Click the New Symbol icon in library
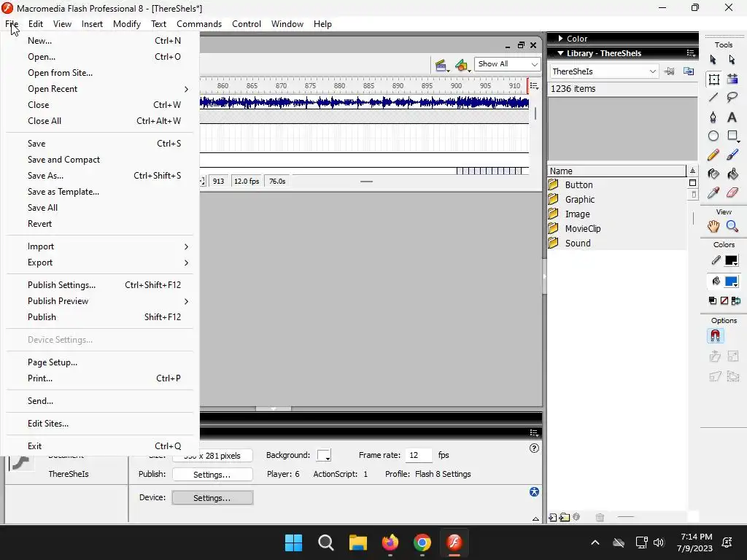Screen dimensions: 747x560 coord(553,517)
